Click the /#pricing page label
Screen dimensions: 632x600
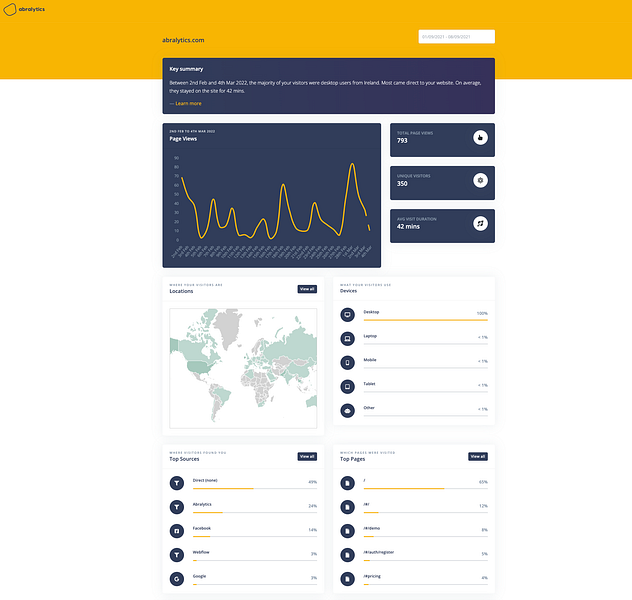[x=372, y=576]
